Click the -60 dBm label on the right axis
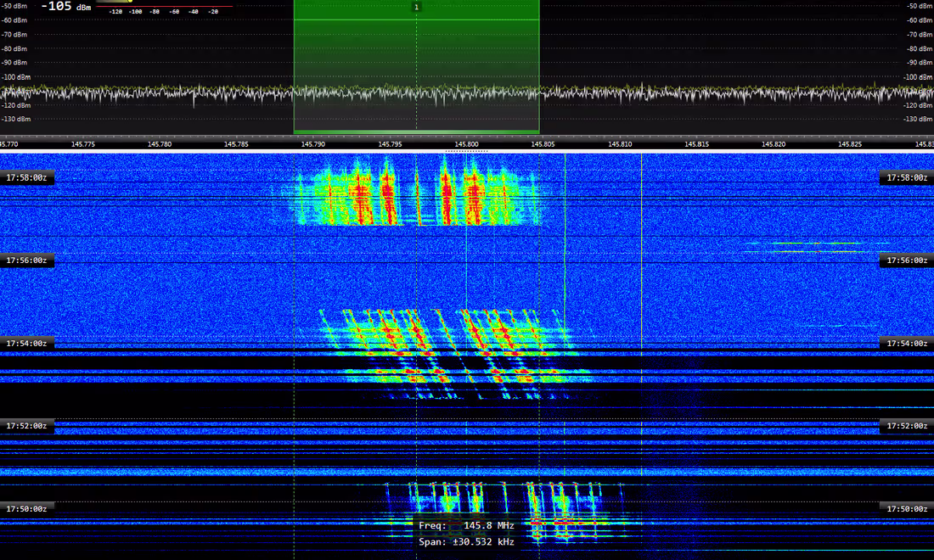 [920, 20]
